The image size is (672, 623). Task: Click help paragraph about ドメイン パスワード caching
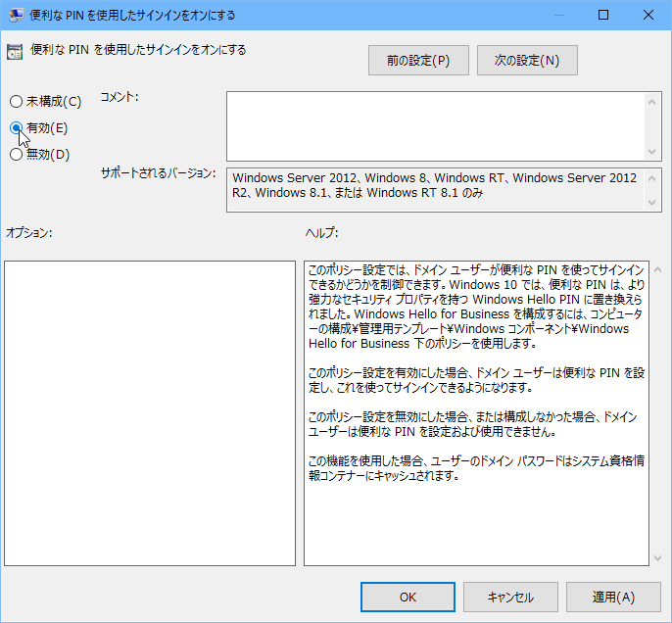pos(476,468)
